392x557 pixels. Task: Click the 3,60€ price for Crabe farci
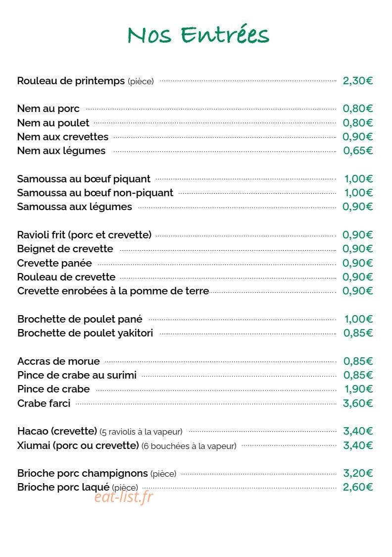(357, 403)
